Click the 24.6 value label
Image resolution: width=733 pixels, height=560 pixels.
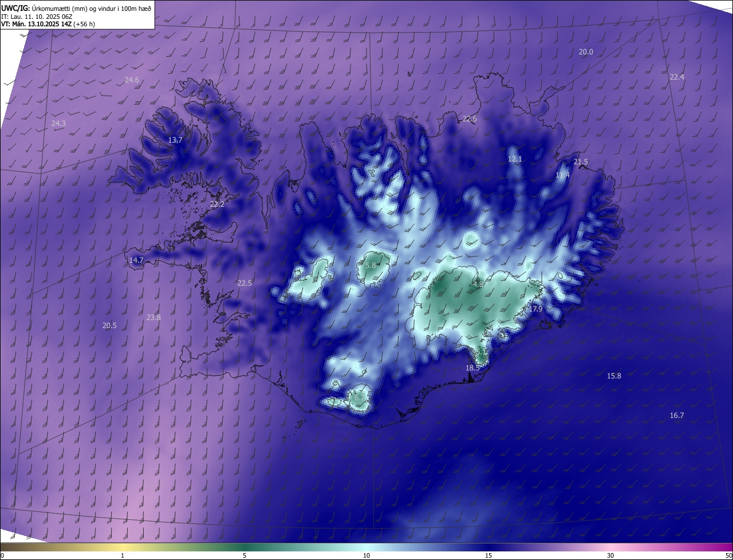pos(132,80)
